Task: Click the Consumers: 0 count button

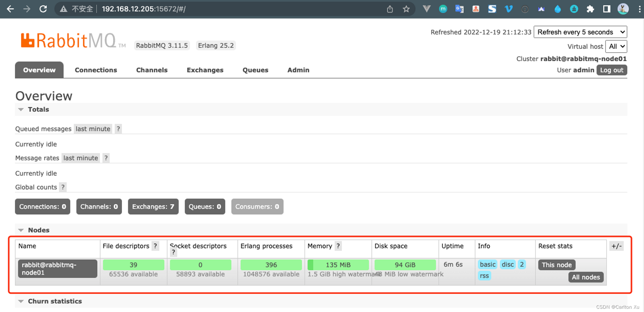Action: (257, 206)
